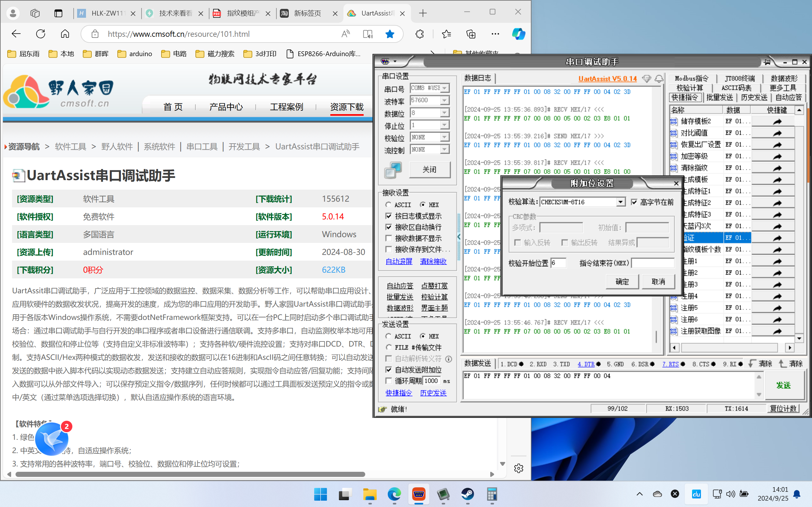Open browser extensions puzzle icon
The width and height of the screenshot is (812, 507).
[x=419, y=34]
